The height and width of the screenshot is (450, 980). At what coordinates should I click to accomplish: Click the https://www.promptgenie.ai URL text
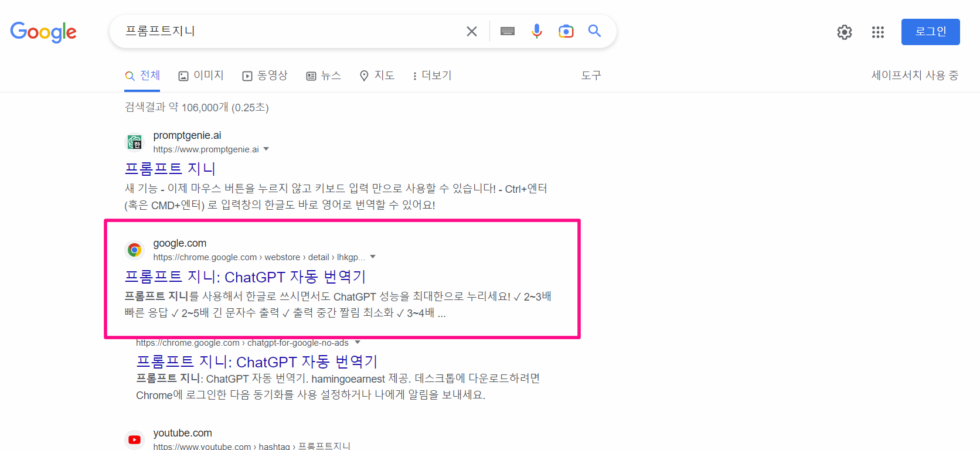coord(206,149)
